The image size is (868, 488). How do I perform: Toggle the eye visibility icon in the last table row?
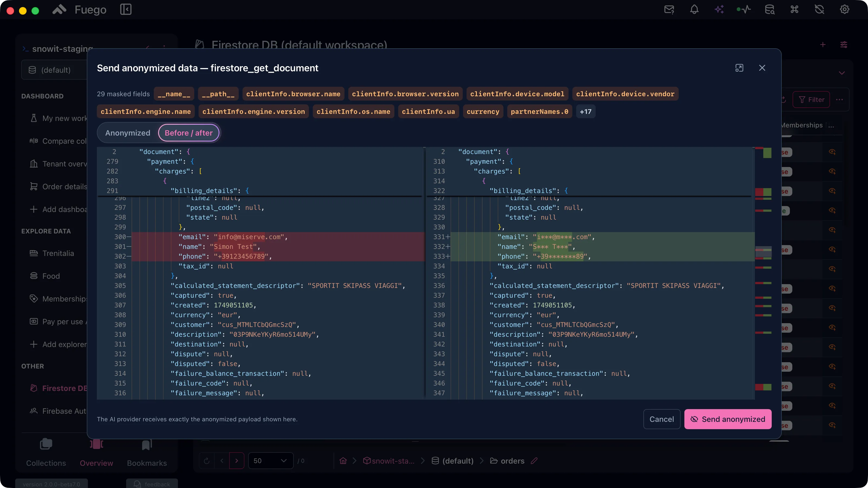click(832, 425)
